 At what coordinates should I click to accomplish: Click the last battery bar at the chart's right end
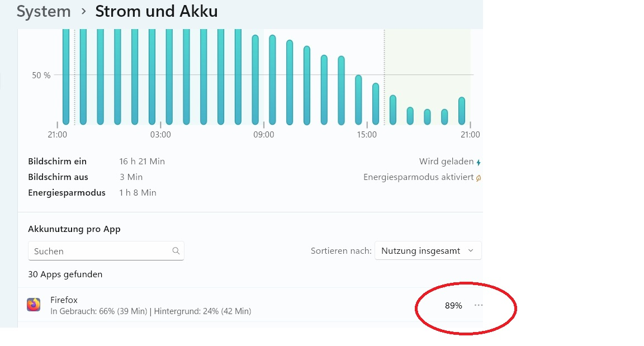462,111
